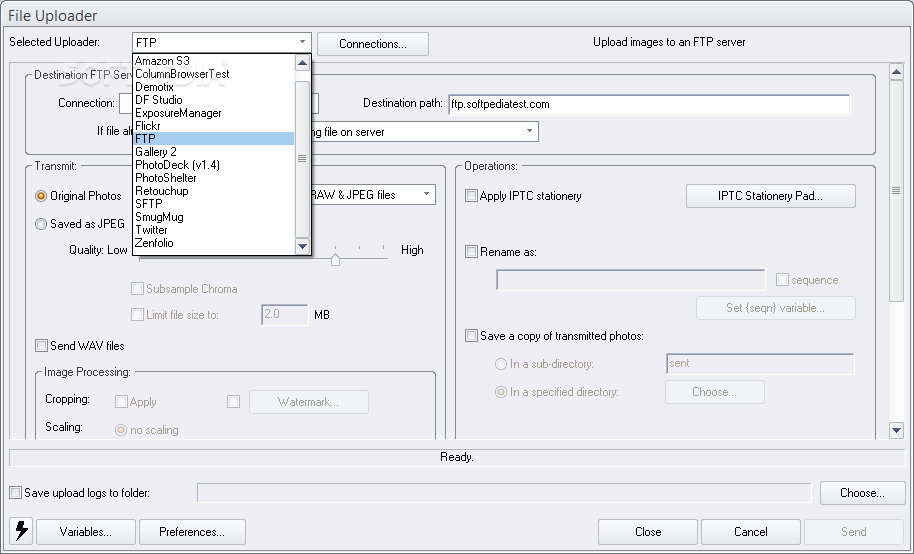Click the Cancel button
The width and height of the screenshot is (914, 554).
[751, 532]
